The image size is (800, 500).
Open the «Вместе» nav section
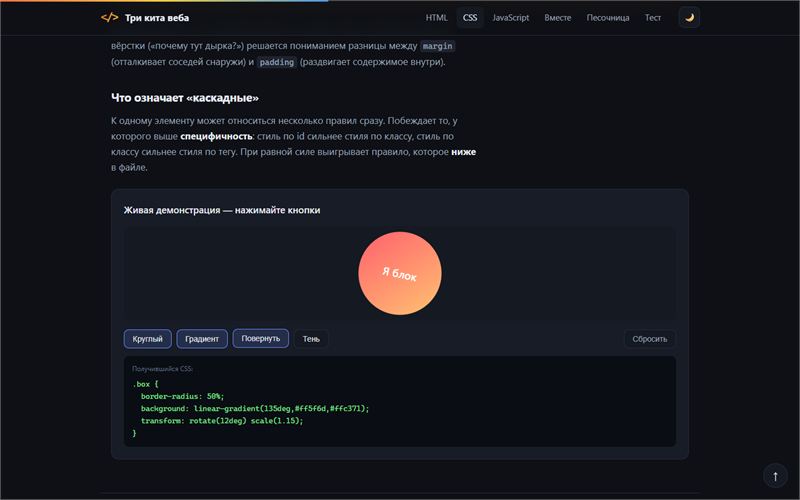[557, 17]
